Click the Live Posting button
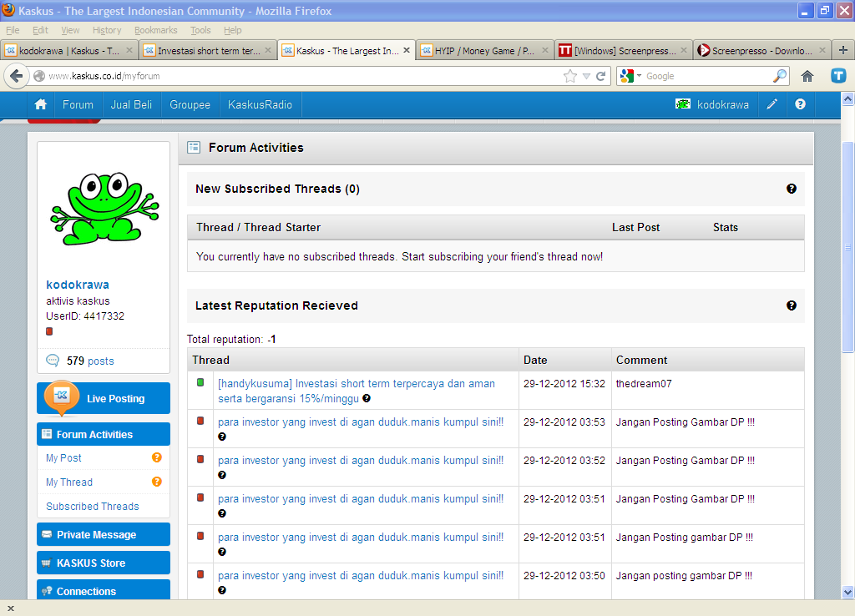The image size is (855, 616). click(x=104, y=398)
